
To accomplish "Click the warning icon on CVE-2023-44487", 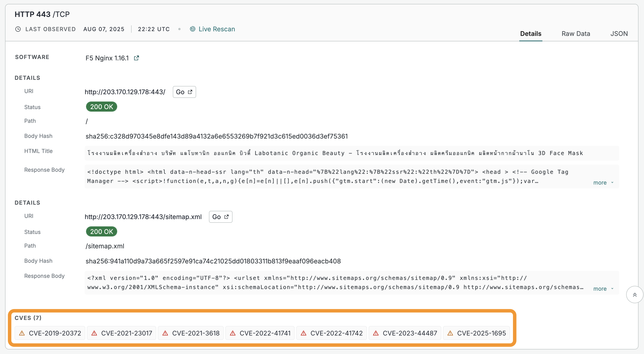I will [376, 333].
